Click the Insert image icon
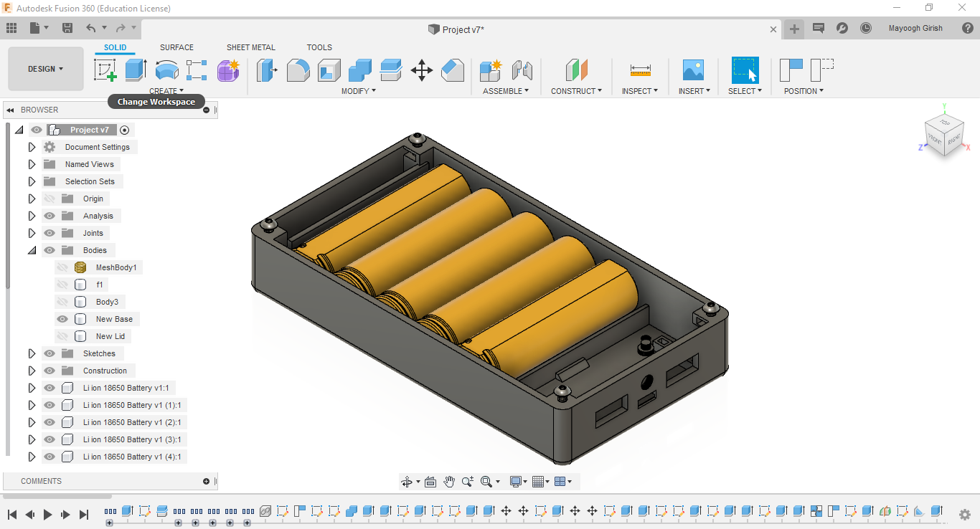The width and height of the screenshot is (980, 529). pyautogui.click(x=693, y=70)
